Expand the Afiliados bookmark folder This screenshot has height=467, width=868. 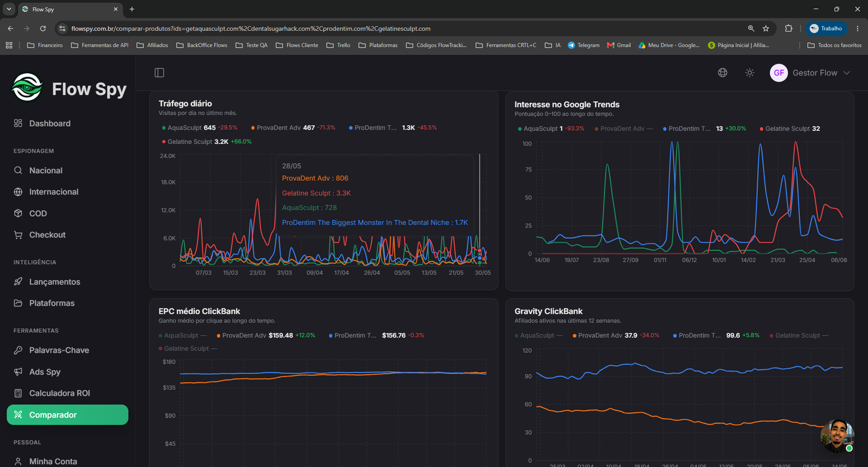click(152, 45)
